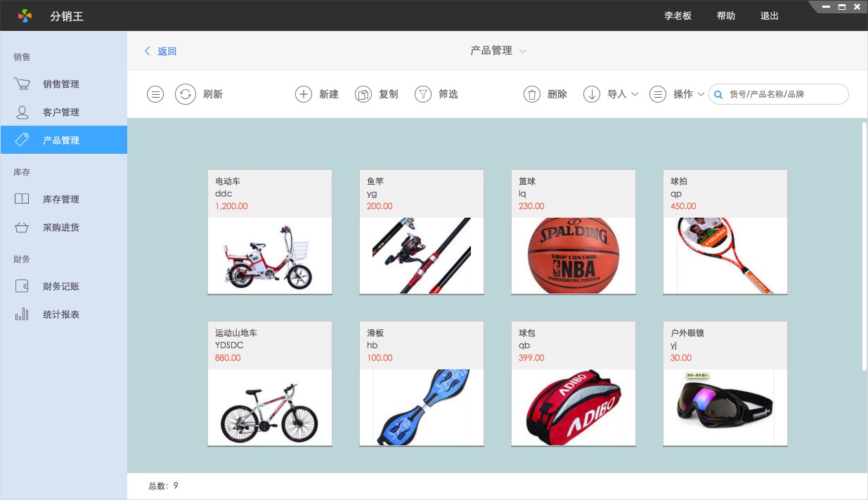
Task: Select 库存管理 in the sidebar
Action: pyautogui.click(x=60, y=199)
